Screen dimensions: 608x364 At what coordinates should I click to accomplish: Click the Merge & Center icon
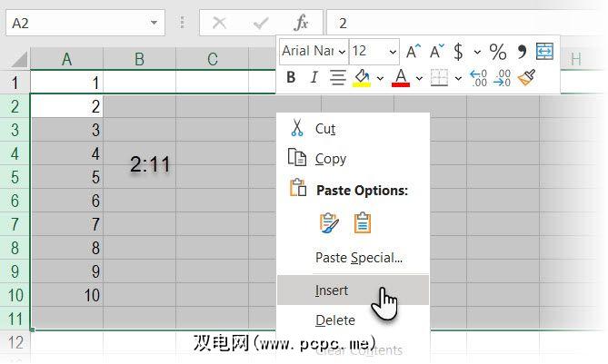click(x=544, y=51)
